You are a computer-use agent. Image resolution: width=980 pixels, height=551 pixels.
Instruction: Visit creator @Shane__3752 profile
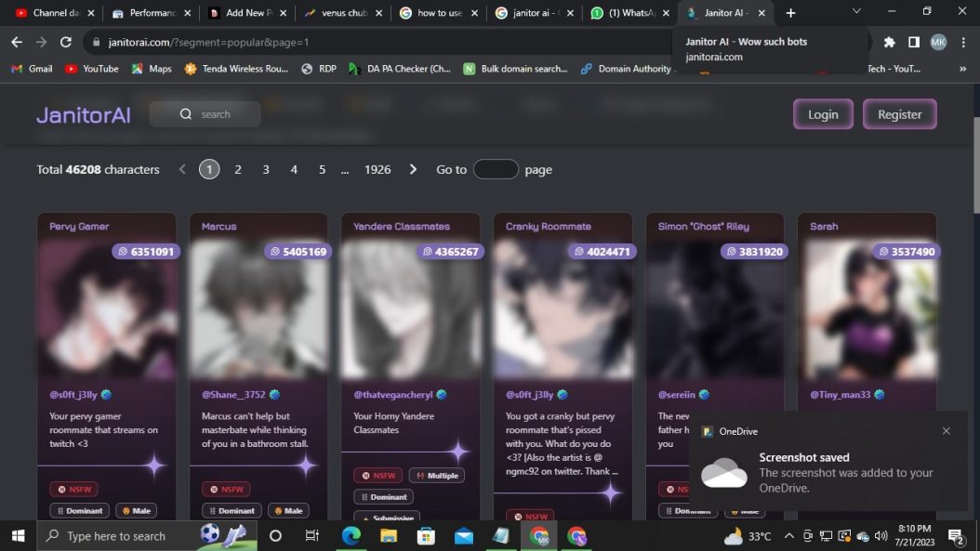[x=233, y=395]
